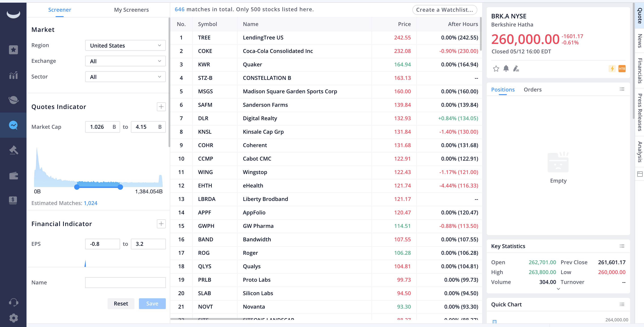Viewport: 644px width, 327px height.
Task: Open the Markets chart sidebar icon
Action: (13, 75)
